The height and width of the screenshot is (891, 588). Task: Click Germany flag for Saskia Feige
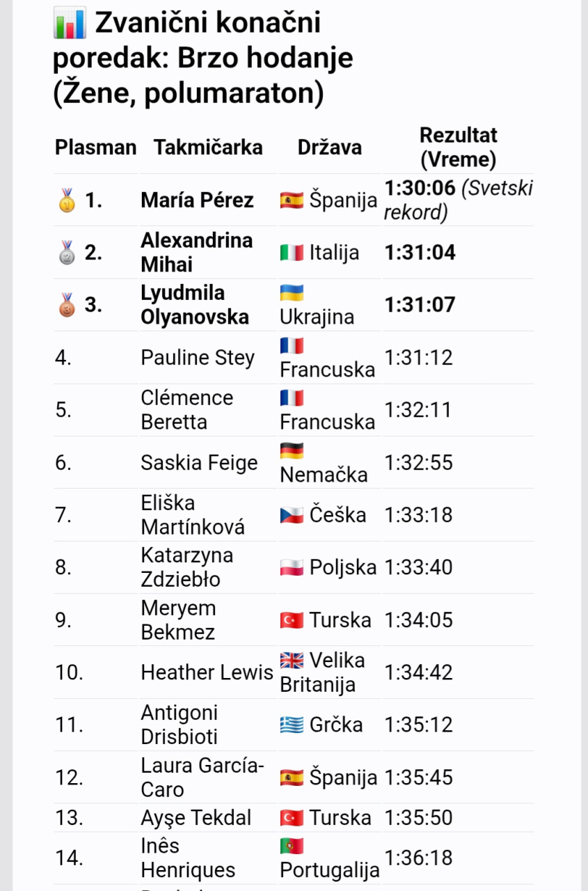pyautogui.click(x=292, y=450)
